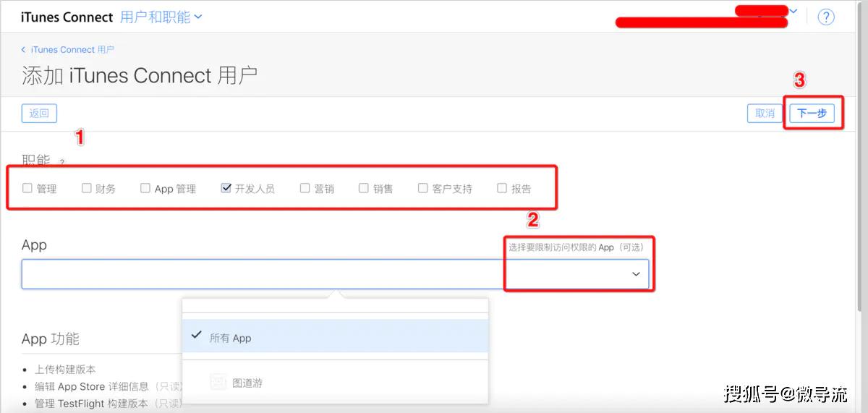Check the 财务 role checkbox

click(x=87, y=188)
